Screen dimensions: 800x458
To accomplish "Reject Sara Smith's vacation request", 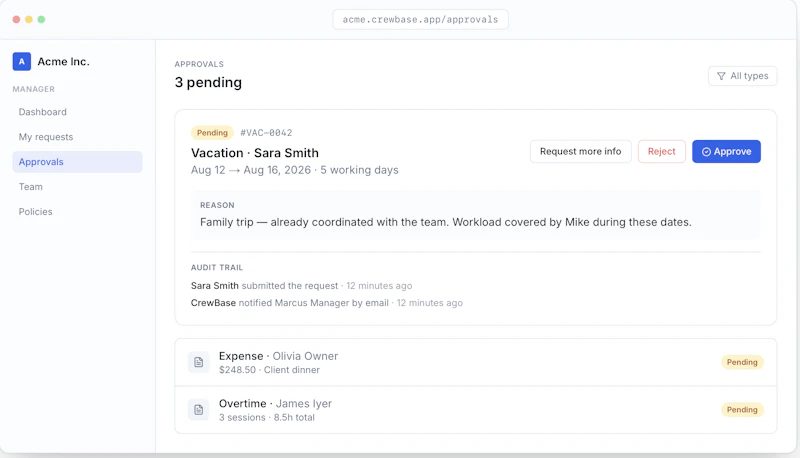I will pos(661,151).
